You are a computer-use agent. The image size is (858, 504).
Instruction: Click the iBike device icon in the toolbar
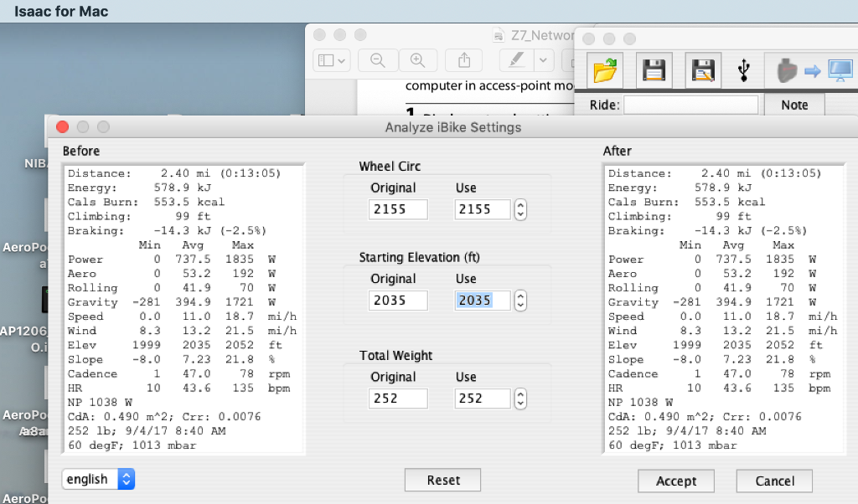tap(785, 70)
